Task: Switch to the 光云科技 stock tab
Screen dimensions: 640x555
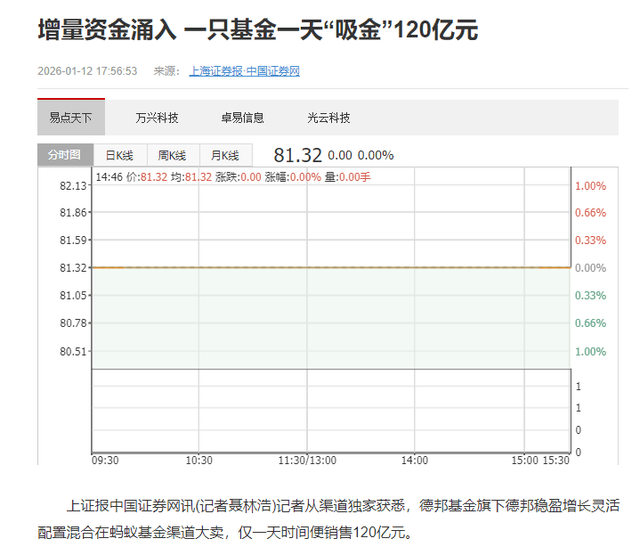Action: (x=329, y=118)
